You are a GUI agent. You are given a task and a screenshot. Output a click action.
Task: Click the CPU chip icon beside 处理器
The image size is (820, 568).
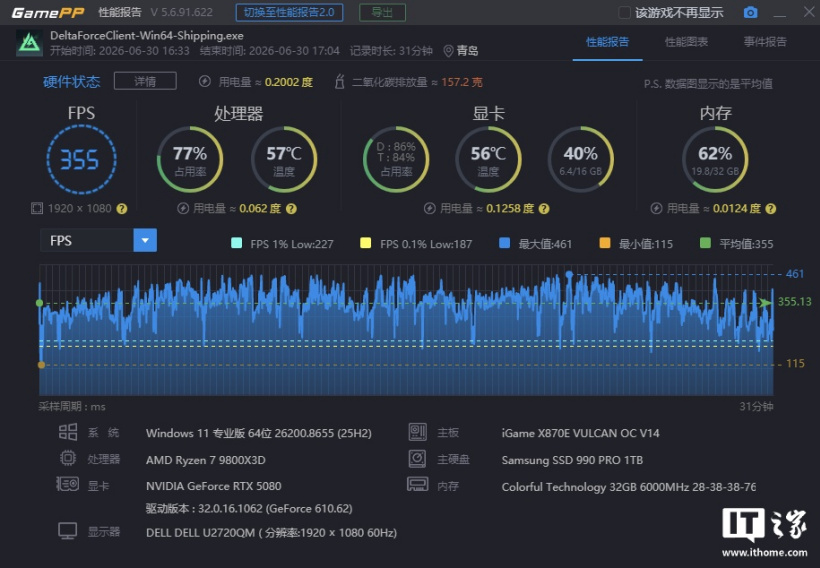pyautogui.click(x=68, y=458)
